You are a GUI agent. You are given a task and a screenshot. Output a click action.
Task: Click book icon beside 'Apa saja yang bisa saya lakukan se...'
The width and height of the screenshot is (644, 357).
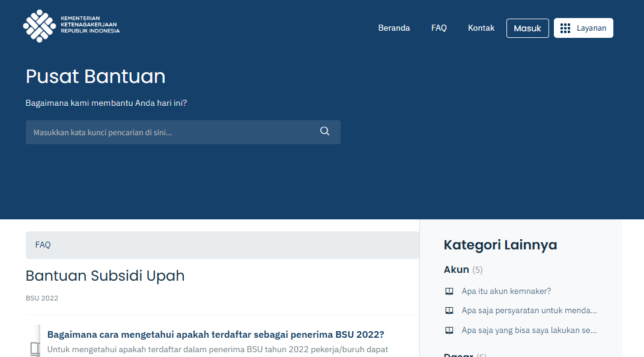pos(449,331)
